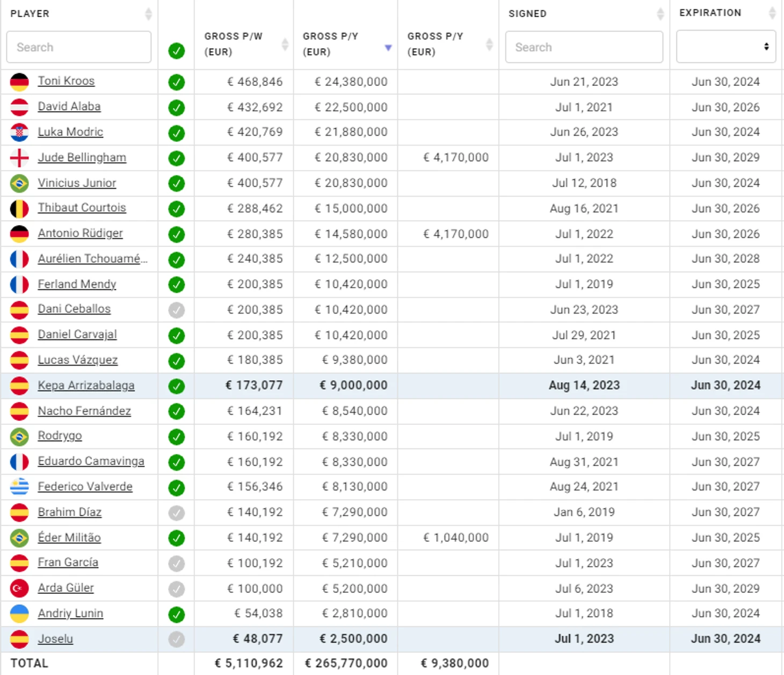The image size is (784, 675).
Task: Click Belgian flag next to Thibaut Courtois
Action: click(19, 208)
